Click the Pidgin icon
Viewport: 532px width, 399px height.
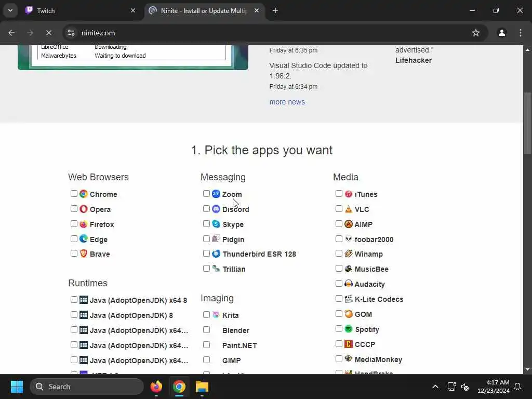(x=216, y=239)
